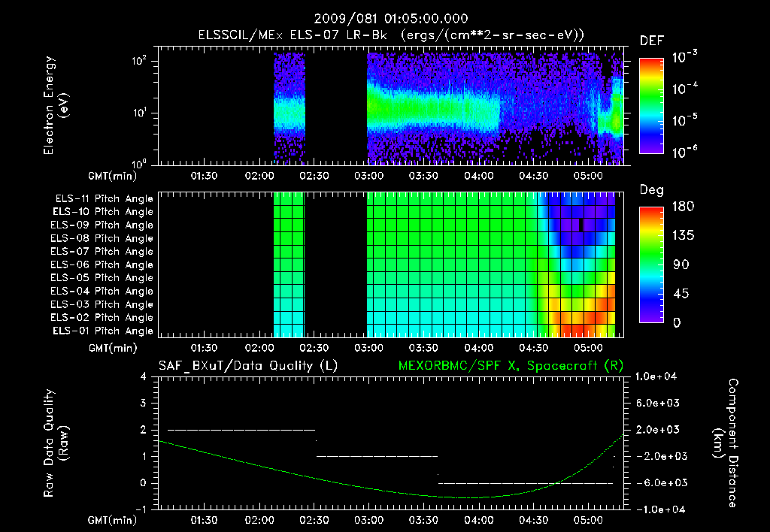
Task: Click the quality level 1 line segment
Action: (x=377, y=456)
